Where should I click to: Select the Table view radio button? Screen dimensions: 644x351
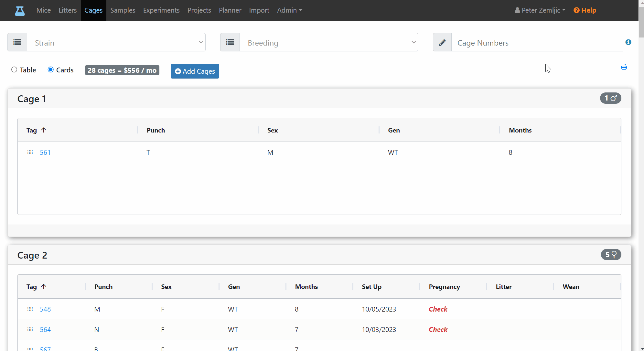[x=14, y=69]
